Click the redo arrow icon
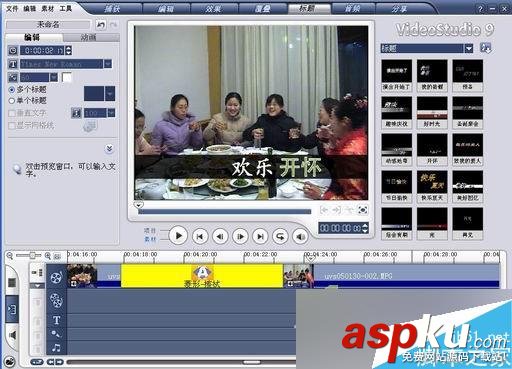 114,25
